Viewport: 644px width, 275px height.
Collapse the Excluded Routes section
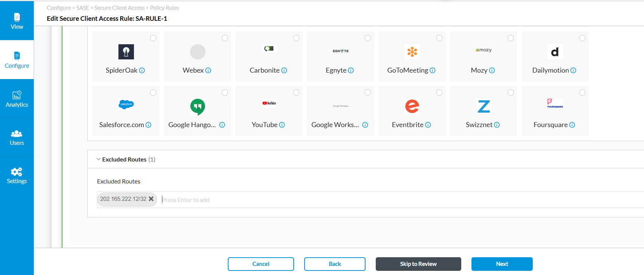point(99,159)
